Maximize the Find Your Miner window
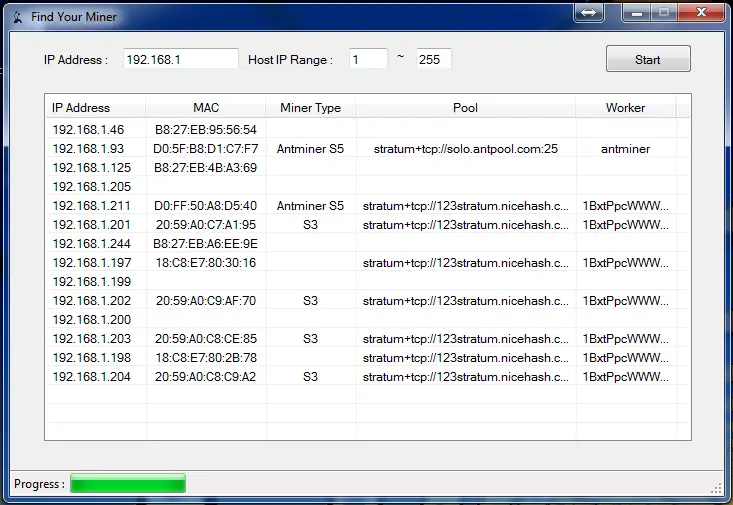The image size is (733, 505). click(x=662, y=13)
